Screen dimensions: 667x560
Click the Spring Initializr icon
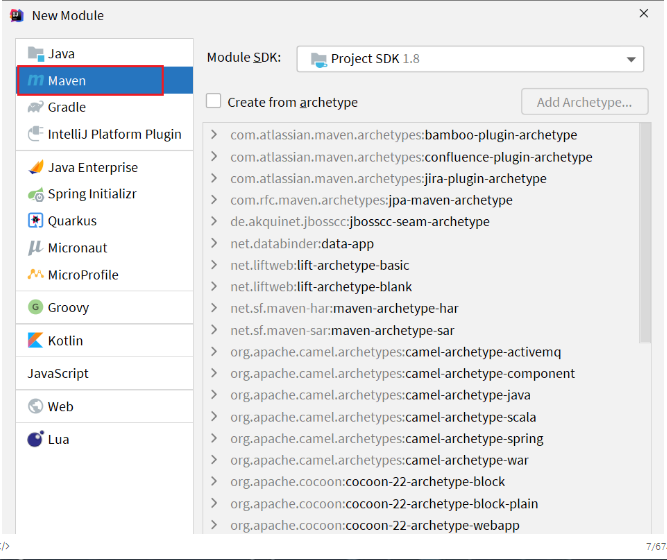tap(36, 194)
